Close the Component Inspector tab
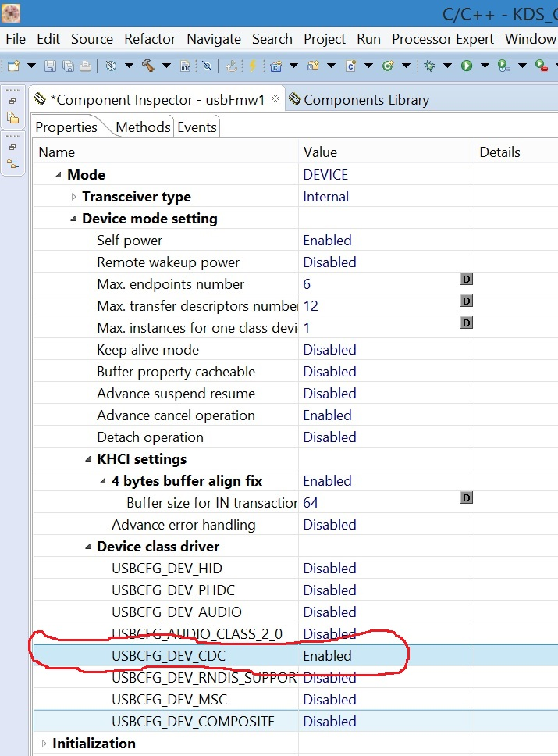The height and width of the screenshot is (756, 558). [275, 98]
